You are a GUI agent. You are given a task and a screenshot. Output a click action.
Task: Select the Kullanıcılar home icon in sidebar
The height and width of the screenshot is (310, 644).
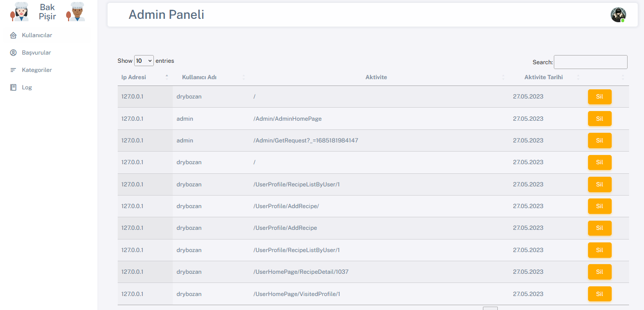tap(12, 35)
